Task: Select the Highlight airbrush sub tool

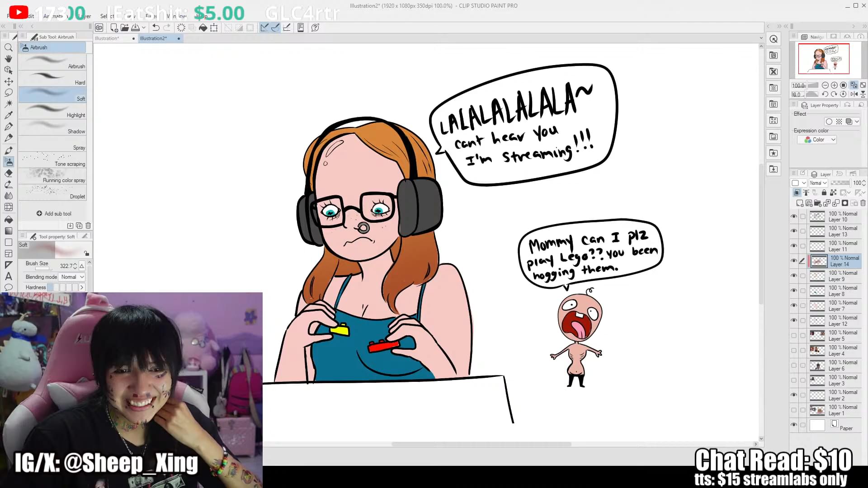Action: 52,112
